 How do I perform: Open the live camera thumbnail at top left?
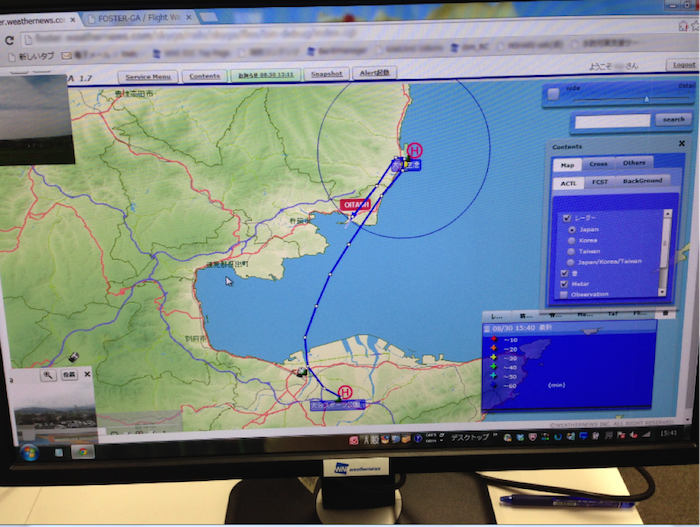(x=36, y=120)
